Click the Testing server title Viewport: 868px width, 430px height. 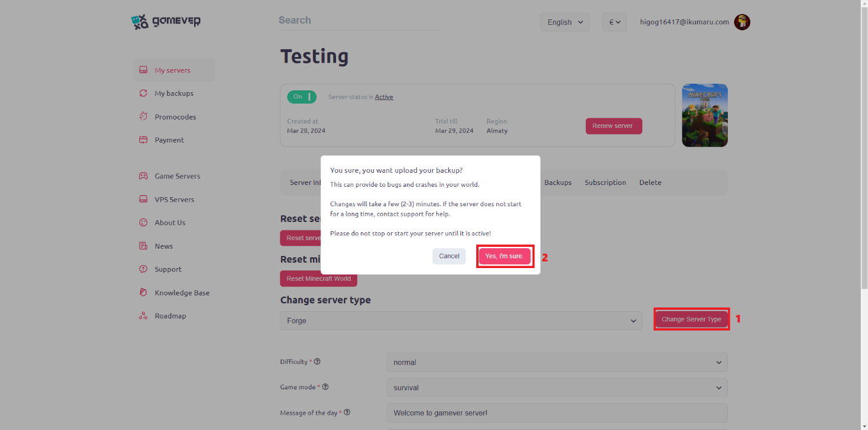(314, 56)
